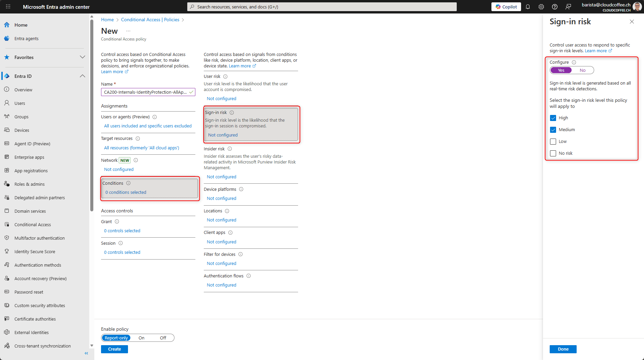The height and width of the screenshot is (360, 644).
Task: Open the sign-in risk Learn more link
Action: (x=596, y=51)
